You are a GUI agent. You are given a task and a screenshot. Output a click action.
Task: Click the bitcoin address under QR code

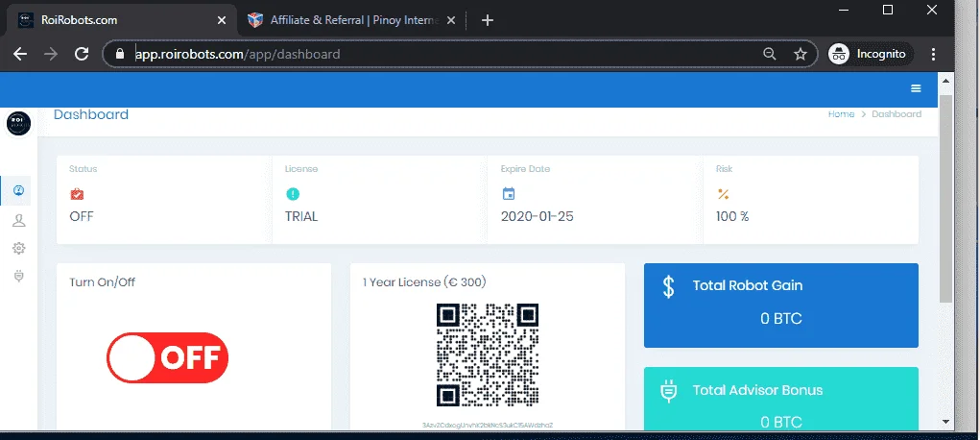[x=488, y=425]
